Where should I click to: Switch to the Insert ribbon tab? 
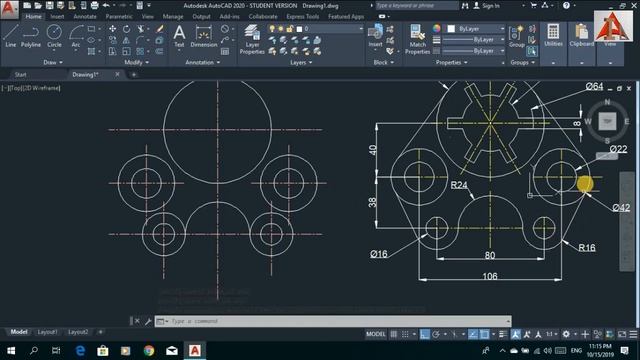click(x=57, y=17)
